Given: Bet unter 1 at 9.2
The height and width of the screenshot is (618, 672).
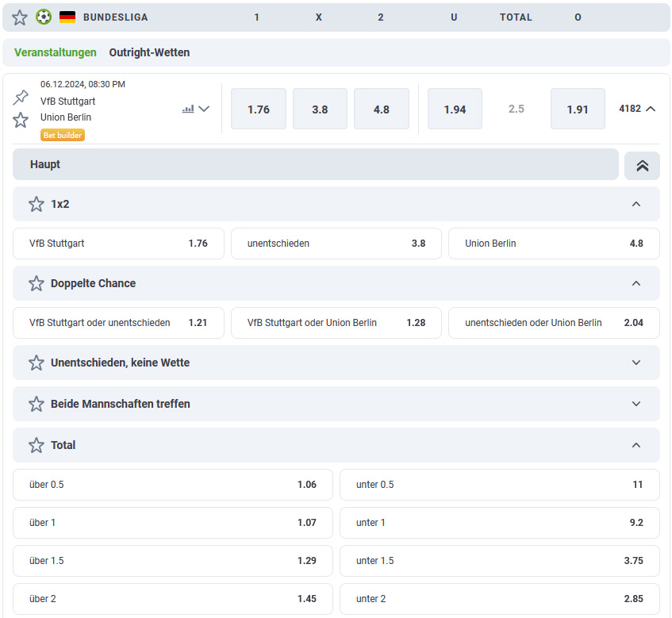Looking at the screenshot, I should 500,523.
